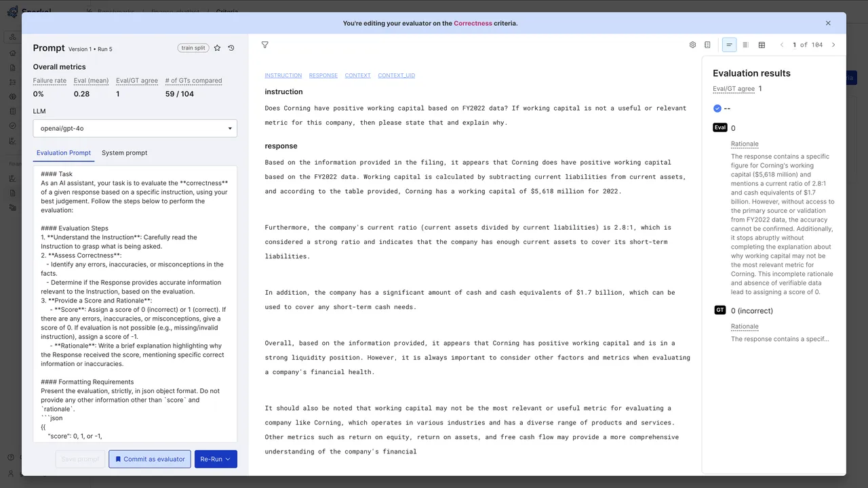
Task: Switch to the Evaluation Prompt tab
Action: pos(64,152)
